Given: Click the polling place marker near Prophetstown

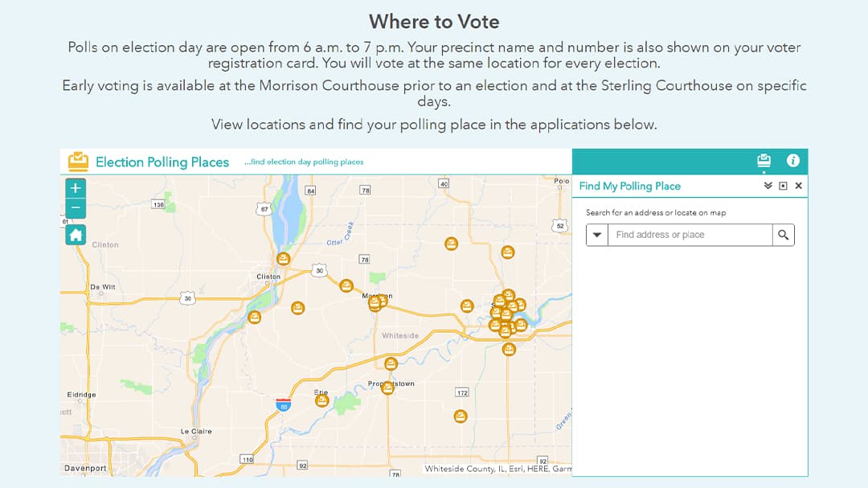Looking at the screenshot, I should pos(387,388).
